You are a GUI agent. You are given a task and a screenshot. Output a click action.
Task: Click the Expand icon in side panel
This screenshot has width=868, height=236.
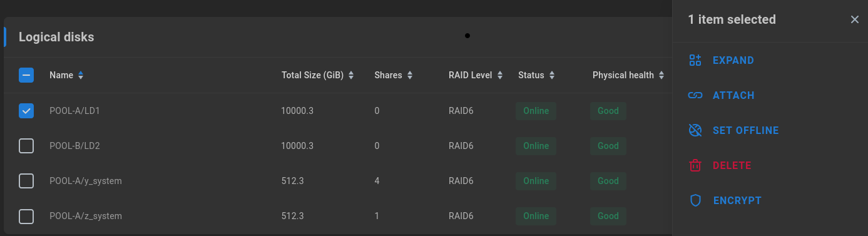(695, 60)
